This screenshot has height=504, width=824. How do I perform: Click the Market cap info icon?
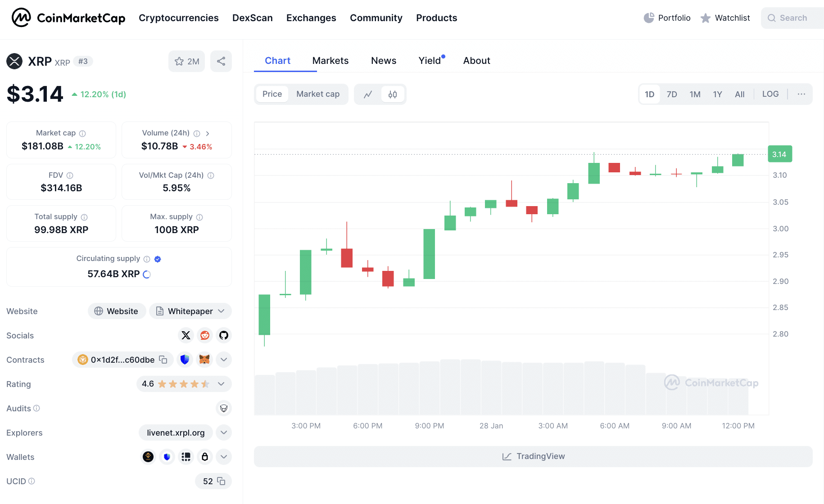coord(82,134)
